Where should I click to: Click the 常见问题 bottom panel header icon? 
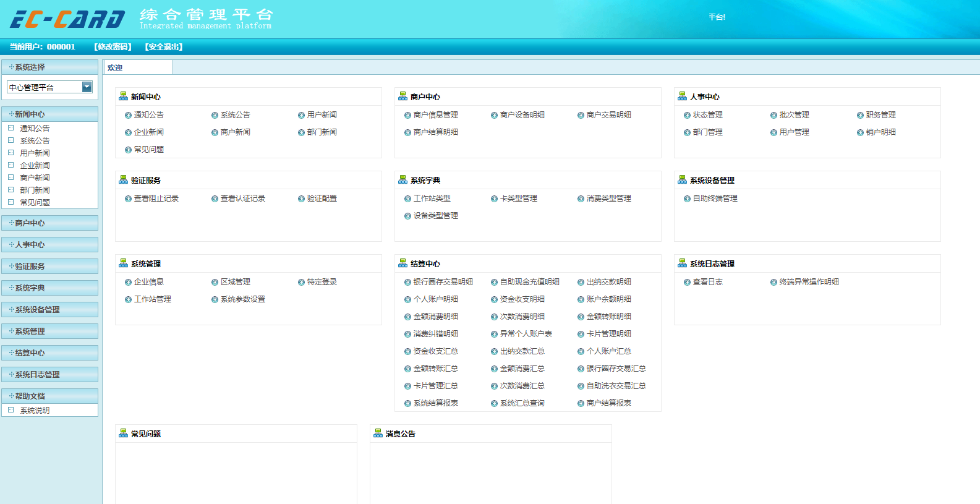124,434
